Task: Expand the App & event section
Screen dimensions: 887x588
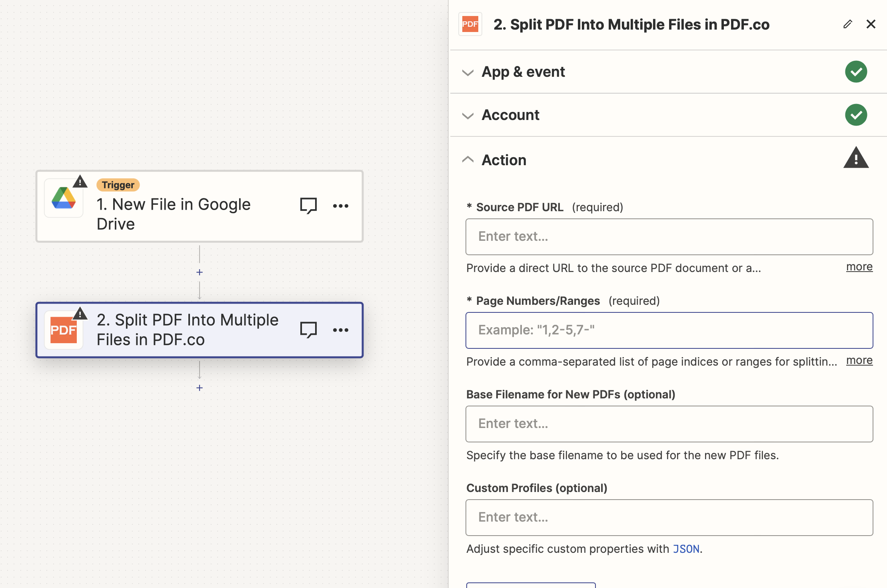Action: point(523,72)
